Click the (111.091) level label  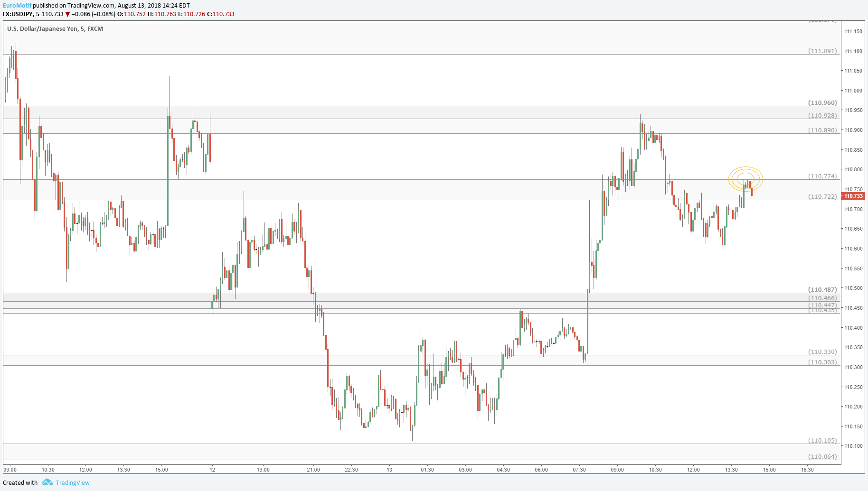click(823, 51)
